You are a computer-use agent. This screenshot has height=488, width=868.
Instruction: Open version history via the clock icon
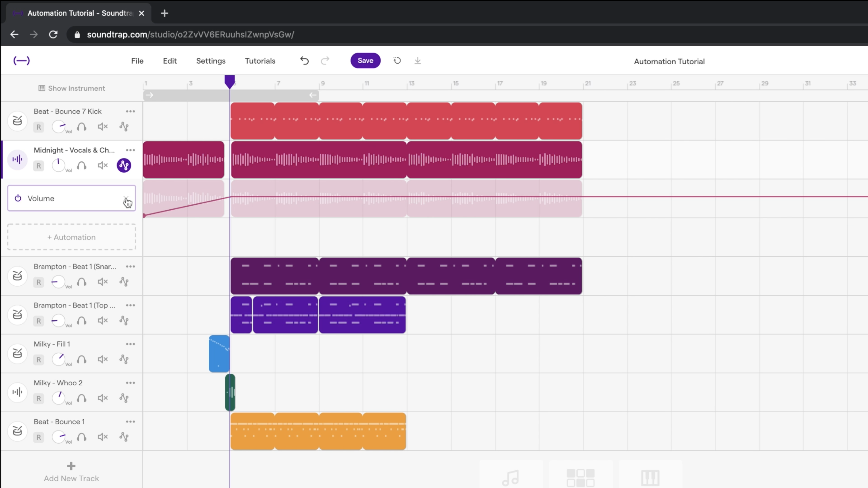tap(397, 61)
